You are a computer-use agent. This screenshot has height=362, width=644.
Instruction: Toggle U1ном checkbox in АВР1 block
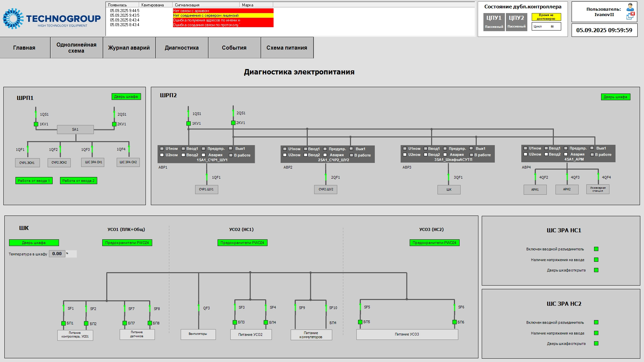point(162,148)
